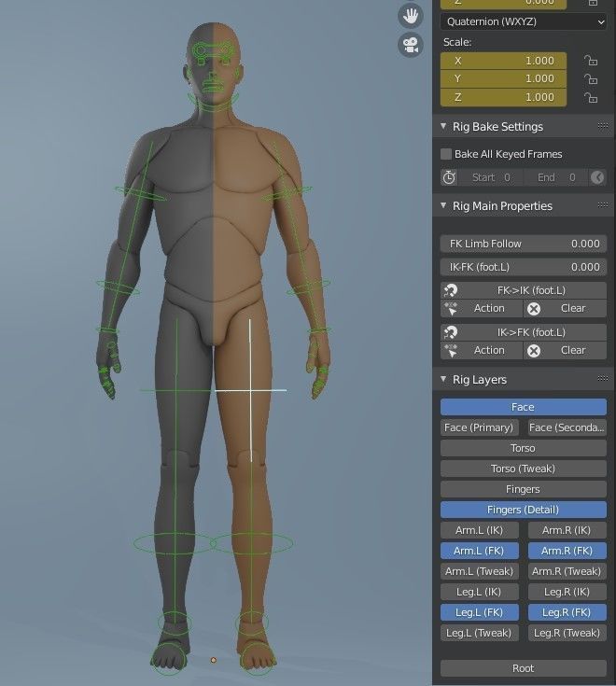Disable the Arm.R (FK) rig layer
Screen dimensions: 616x686
pyautogui.click(x=567, y=551)
